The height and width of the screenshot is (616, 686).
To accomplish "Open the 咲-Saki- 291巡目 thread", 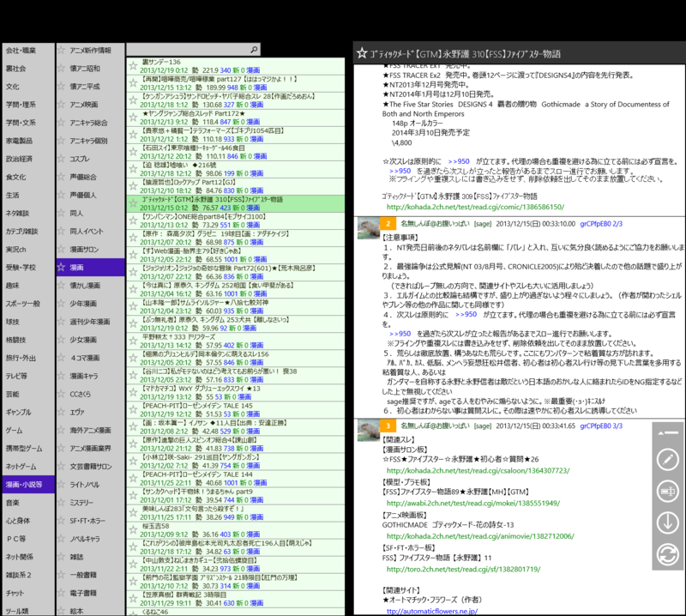I will (x=235, y=462).
